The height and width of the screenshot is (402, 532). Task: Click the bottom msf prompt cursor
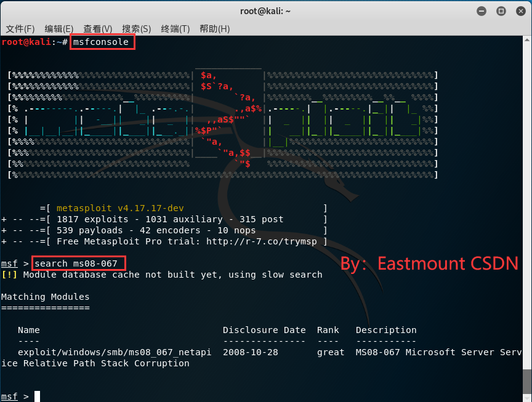point(37,396)
